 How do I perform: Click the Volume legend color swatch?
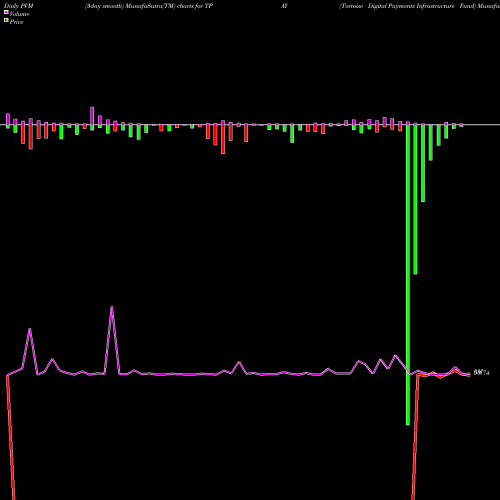(x=6, y=13)
